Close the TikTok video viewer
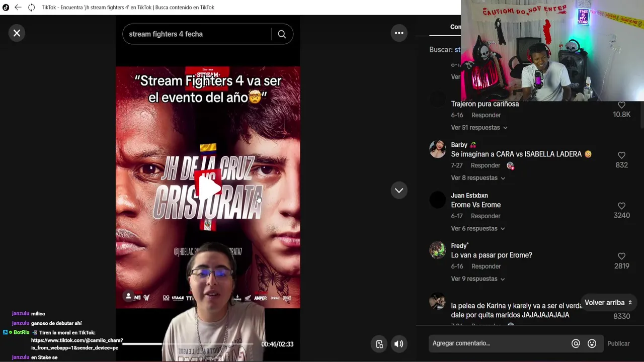644x362 pixels. (x=17, y=33)
